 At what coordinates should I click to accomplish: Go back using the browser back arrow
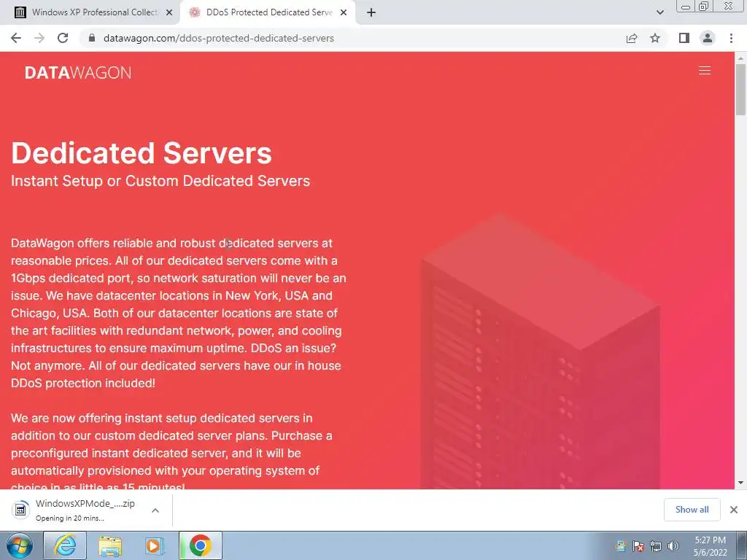pyautogui.click(x=16, y=38)
